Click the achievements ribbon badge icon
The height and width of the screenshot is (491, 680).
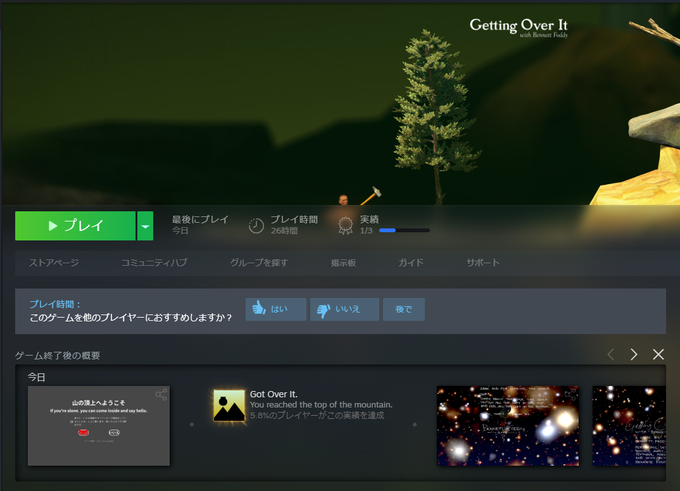coord(345,226)
